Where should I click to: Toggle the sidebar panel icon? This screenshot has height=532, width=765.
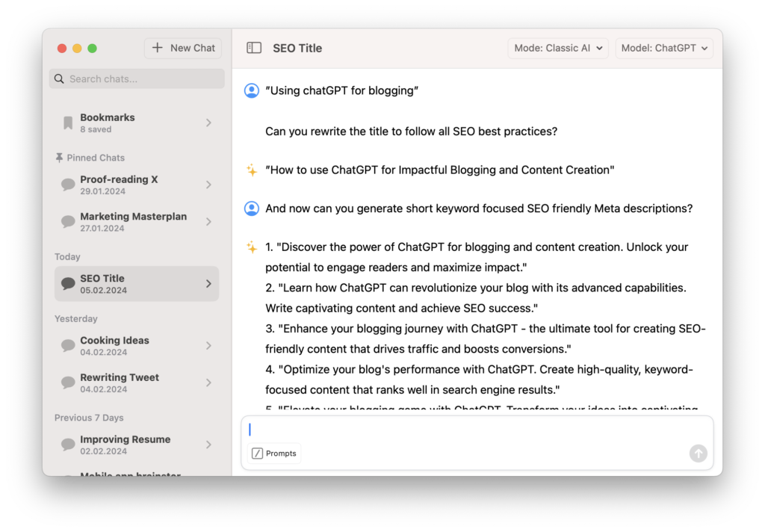pos(254,48)
